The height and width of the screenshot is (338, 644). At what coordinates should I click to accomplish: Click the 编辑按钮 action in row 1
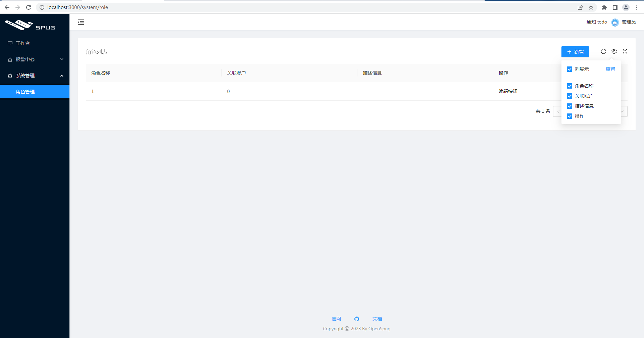point(508,91)
